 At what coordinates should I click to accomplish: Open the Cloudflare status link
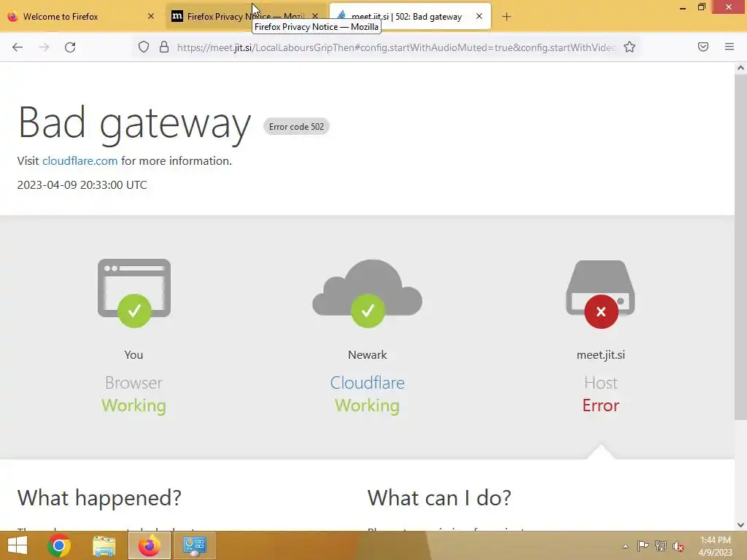[x=367, y=383]
